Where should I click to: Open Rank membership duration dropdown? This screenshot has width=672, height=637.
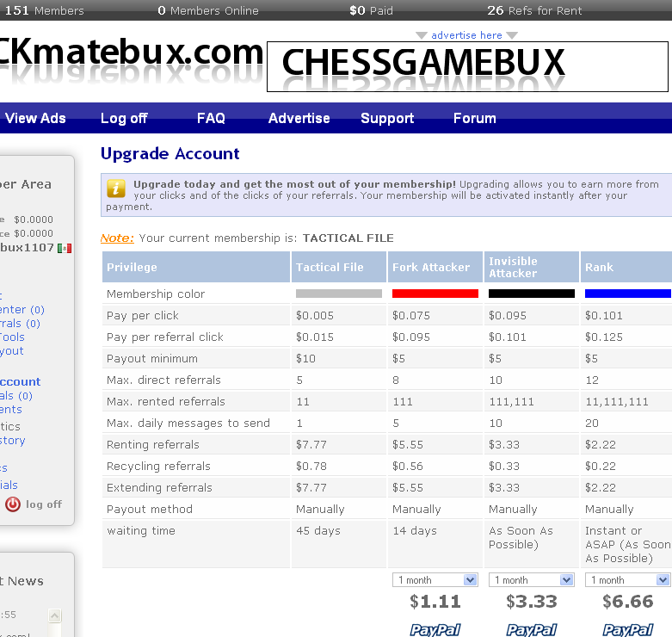tap(628, 580)
